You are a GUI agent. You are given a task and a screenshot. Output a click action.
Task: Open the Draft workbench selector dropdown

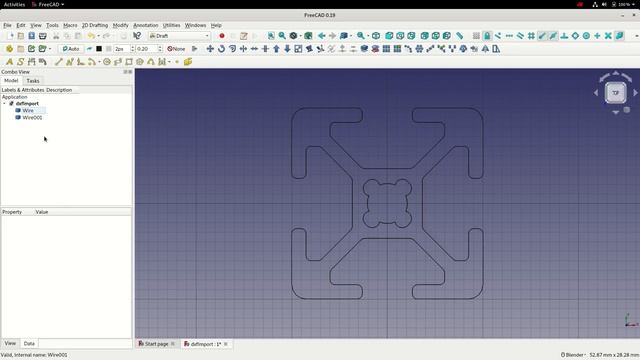coord(180,36)
